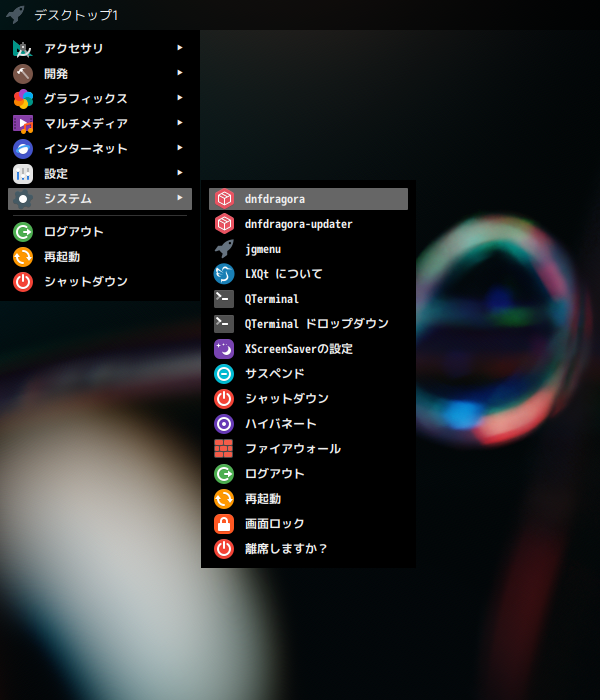The image size is (600, 700).
Task: Expand the グラフィックス submenu arrow
Action: pyautogui.click(x=179, y=97)
